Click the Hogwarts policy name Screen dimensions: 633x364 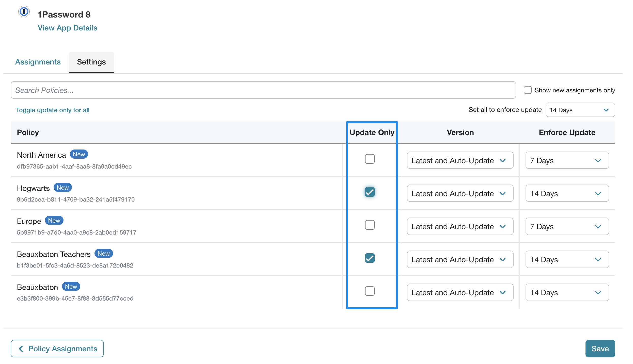[x=33, y=188]
